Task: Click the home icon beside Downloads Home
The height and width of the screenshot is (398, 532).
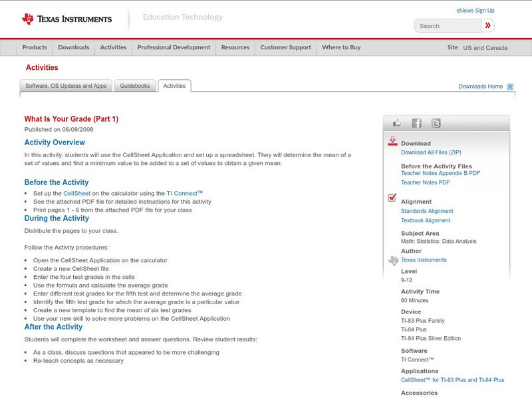Action: [510, 87]
